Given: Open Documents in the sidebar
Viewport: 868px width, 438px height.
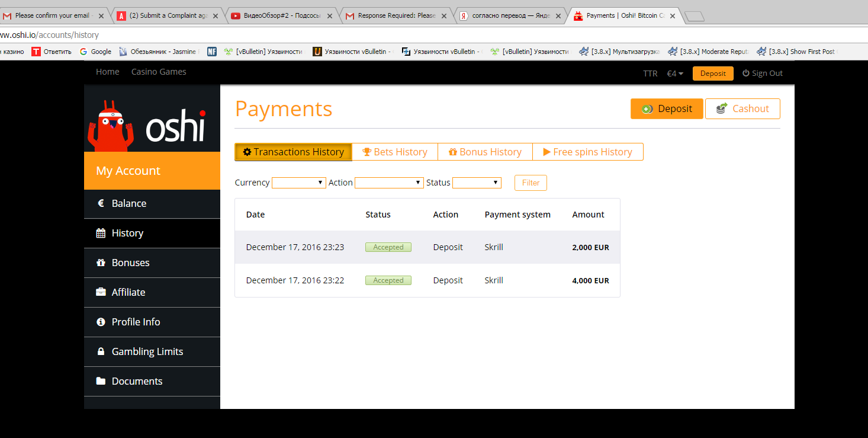Looking at the screenshot, I should [152, 381].
